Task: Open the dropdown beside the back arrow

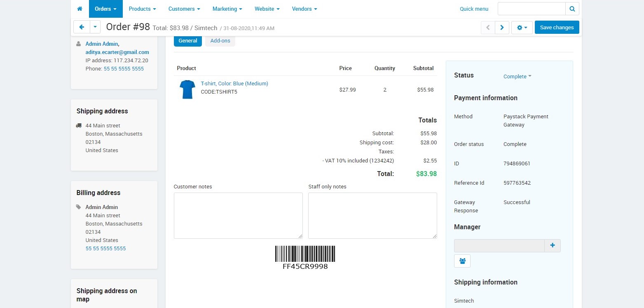Action: click(x=95, y=27)
